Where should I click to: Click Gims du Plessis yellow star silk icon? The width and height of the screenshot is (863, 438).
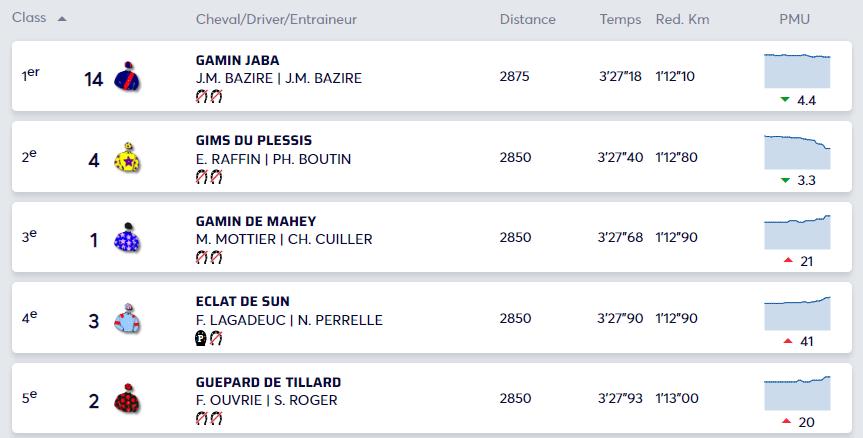127,158
